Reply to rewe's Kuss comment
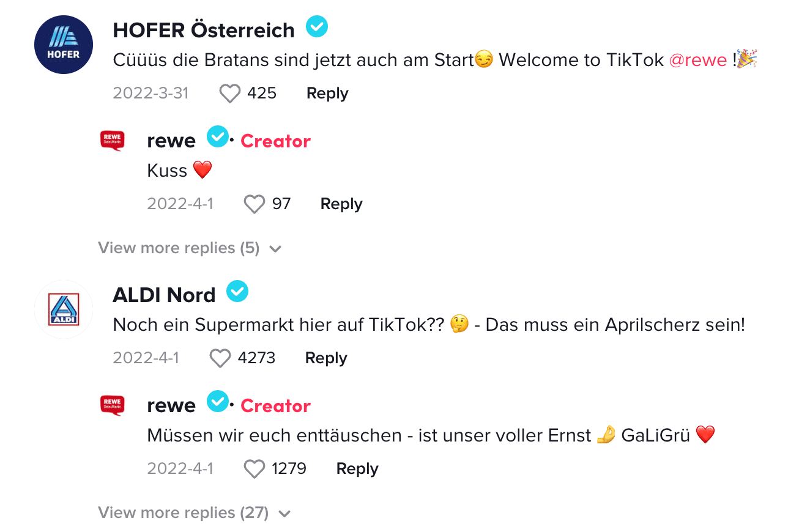The width and height of the screenshot is (810, 532). coord(341,204)
